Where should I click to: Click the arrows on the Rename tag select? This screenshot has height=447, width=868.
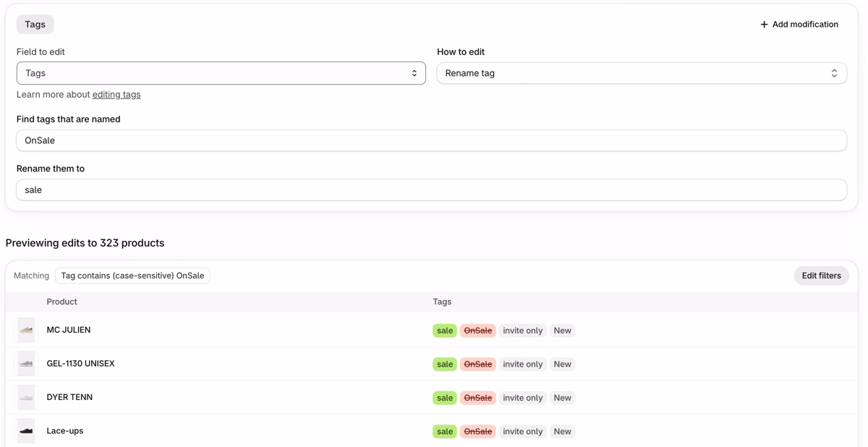pyautogui.click(x=834, y=73)
